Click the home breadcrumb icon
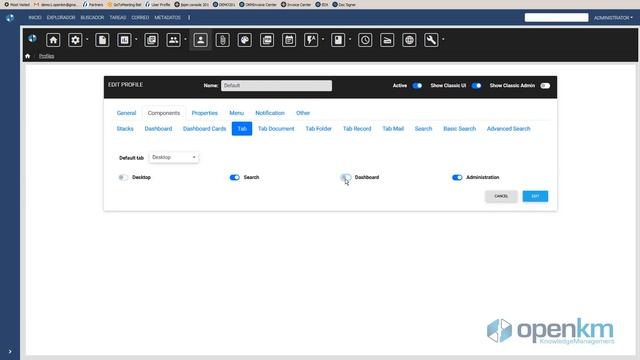The image size is (640, 360). [x=27, y=56]
